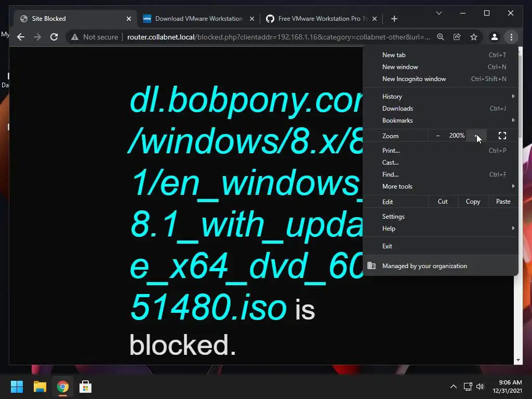This screenshot has height=399, width=532.
Task: Open a new tab with the plus button
Action: tap(394, 19)
